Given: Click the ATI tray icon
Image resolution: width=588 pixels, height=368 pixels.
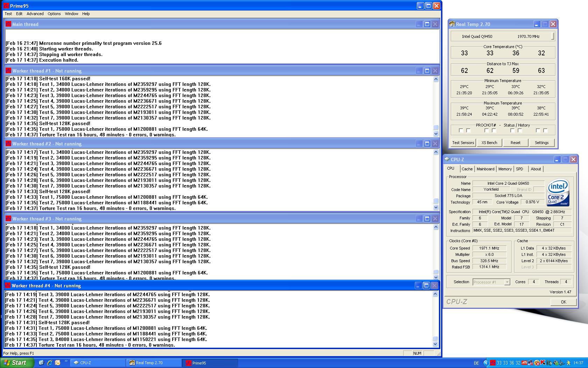Looking at the screenshot, I should pyautogui.click(x=524, y=363).
